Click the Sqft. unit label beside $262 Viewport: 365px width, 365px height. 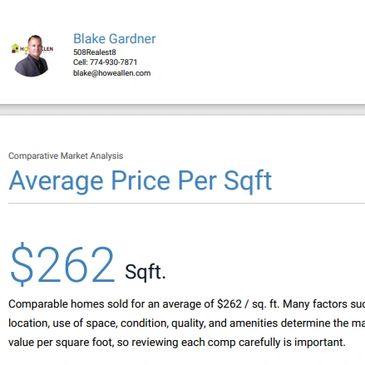point(145,272)
